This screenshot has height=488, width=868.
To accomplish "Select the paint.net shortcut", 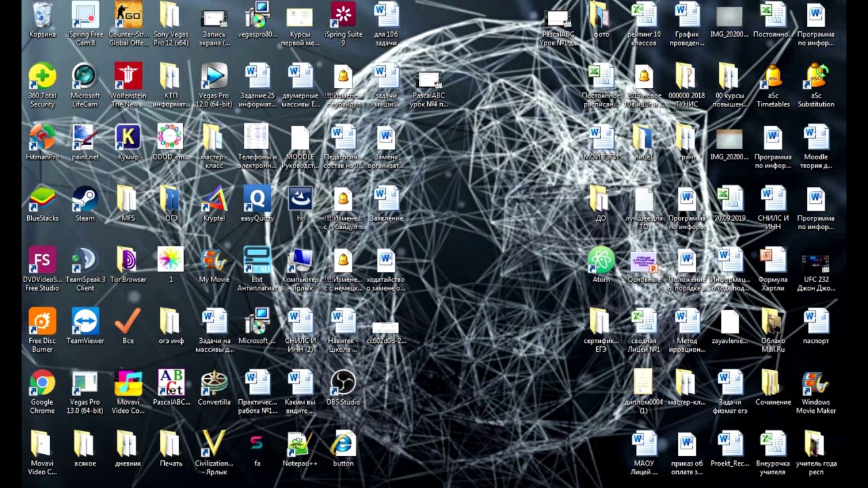I will click(x=85, y=143).
